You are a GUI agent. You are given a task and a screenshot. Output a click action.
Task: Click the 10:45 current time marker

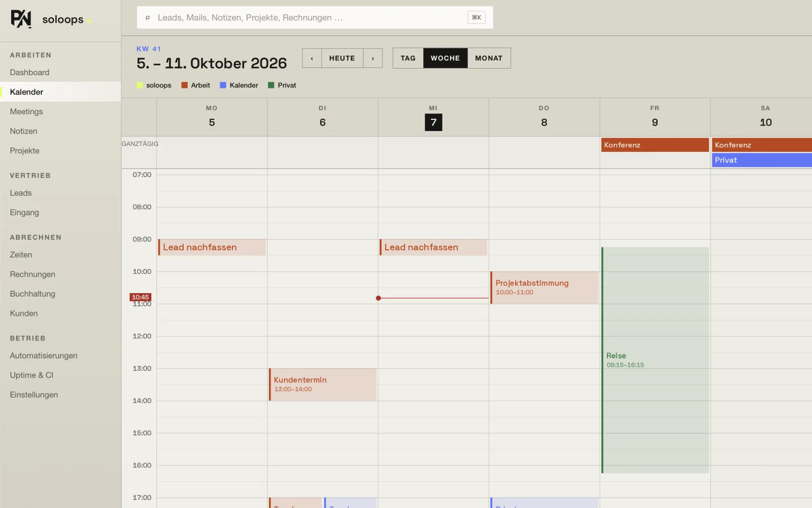[141, 297]
